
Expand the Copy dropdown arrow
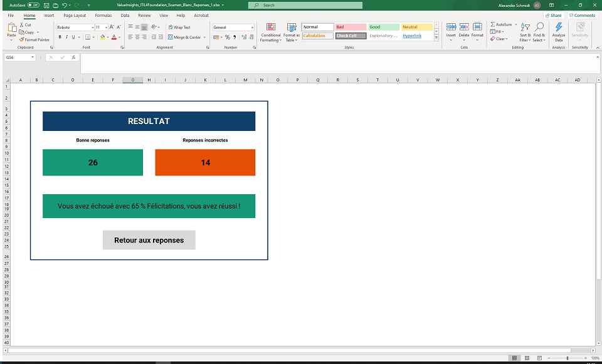point(38,32)
